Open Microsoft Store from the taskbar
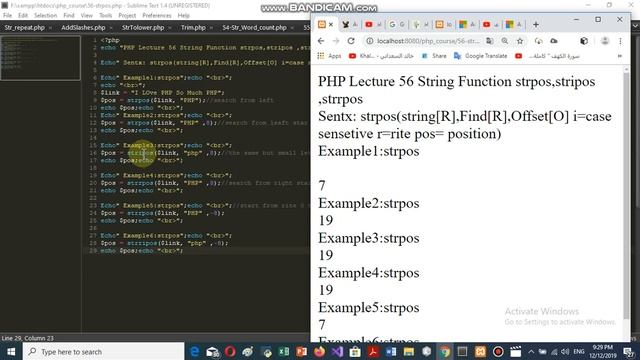 [355, 351]
